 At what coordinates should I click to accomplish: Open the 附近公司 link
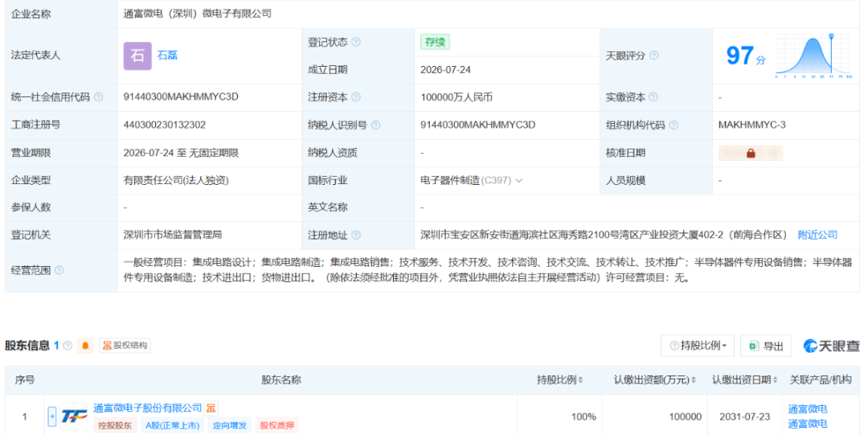point(817,235)
